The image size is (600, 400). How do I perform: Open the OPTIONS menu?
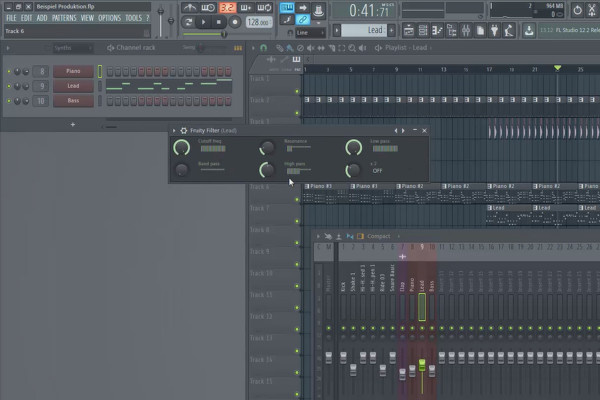tap(109, 18)
